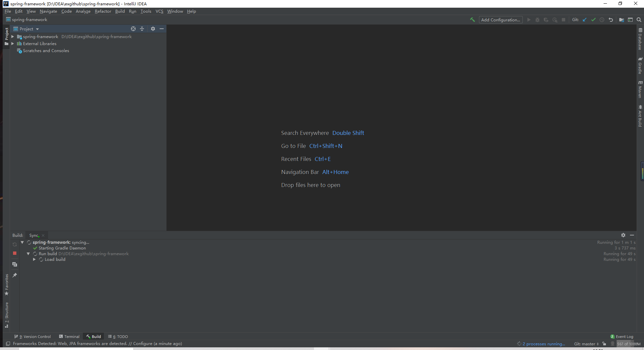Click the Debug bug icon in toolbar

coord(537,20)
